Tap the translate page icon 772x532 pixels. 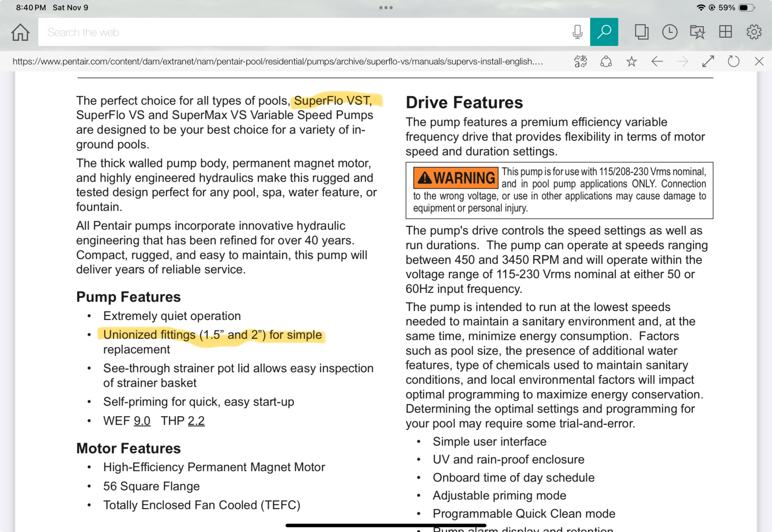(580, 61)
